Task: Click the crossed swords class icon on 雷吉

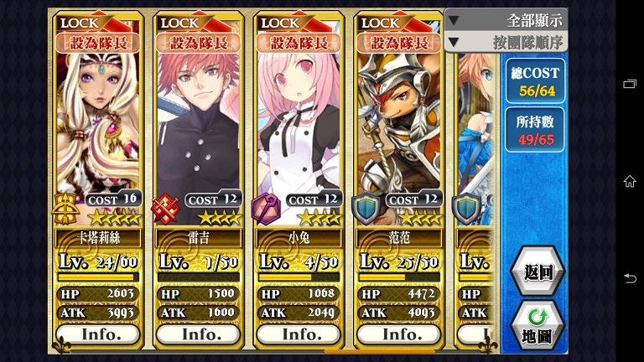Action: pyautogui.click(x=165, y=209)
